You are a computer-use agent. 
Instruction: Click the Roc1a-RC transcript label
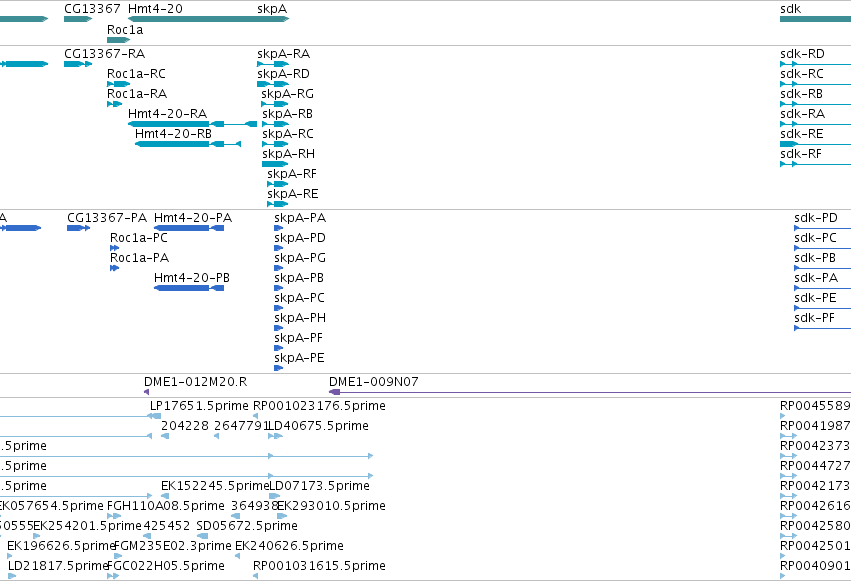(136, 74)
